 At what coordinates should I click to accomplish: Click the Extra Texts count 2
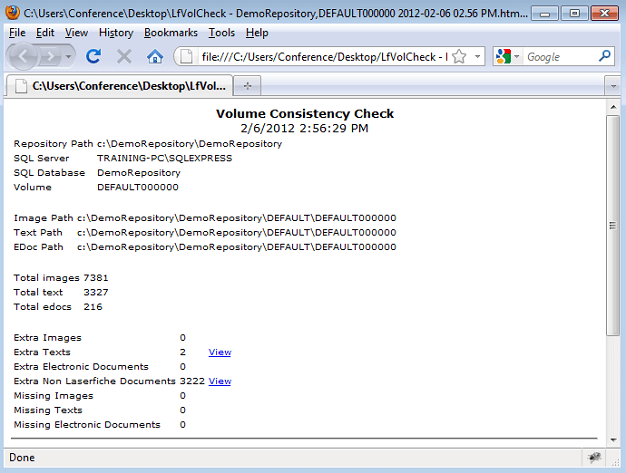182,352
